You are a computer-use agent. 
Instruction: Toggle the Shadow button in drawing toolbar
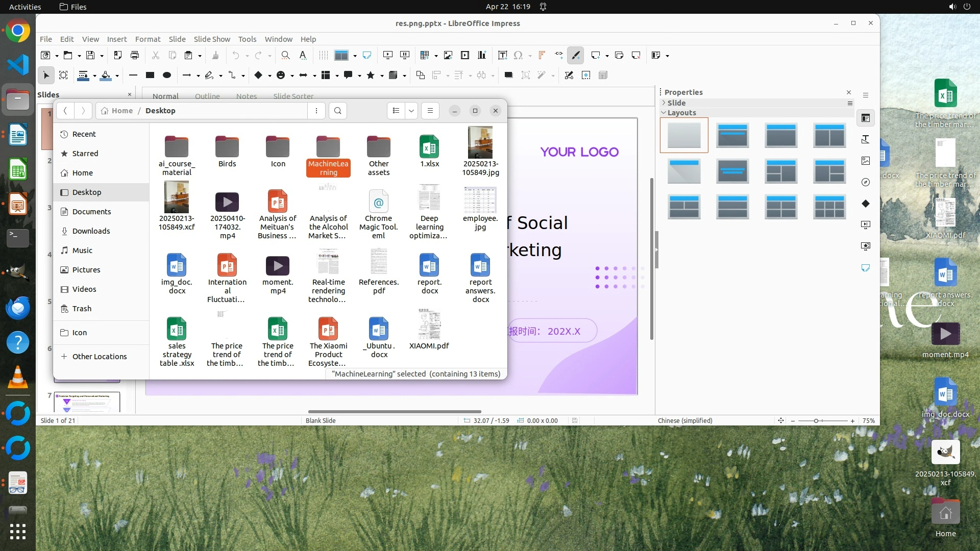[508, 75]
